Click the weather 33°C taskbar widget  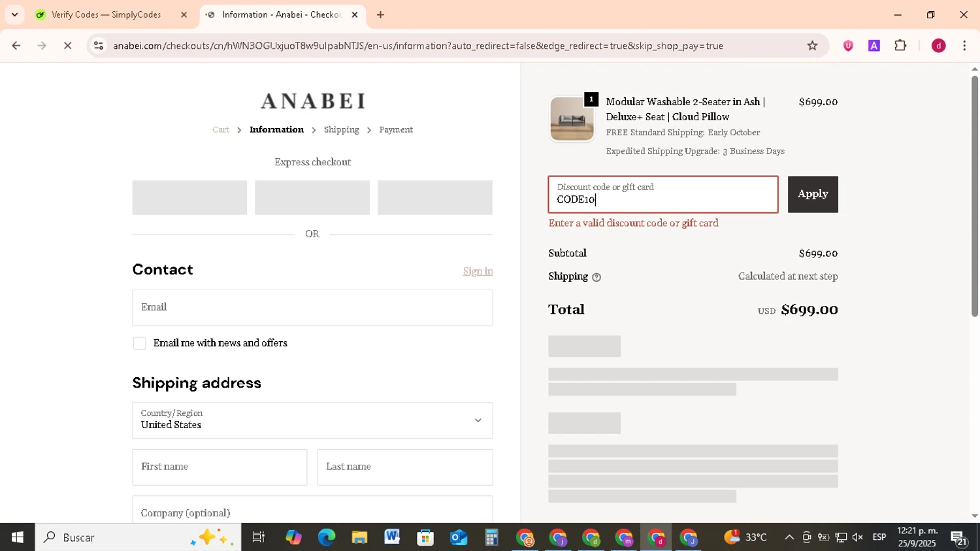[745, 537]
